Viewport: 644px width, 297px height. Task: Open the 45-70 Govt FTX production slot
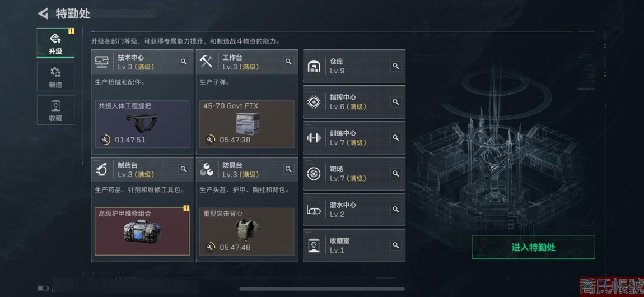(247, 124)
